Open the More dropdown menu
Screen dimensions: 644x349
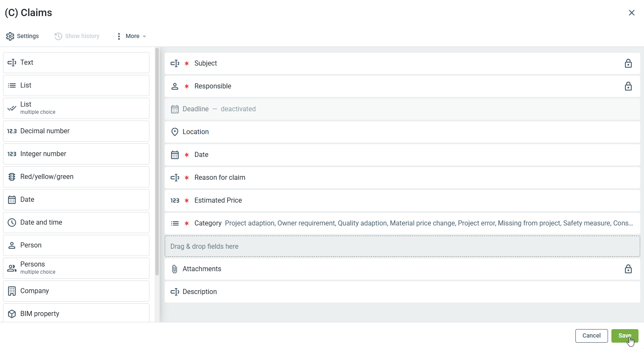pyautogui.click(x=132, y=36)
